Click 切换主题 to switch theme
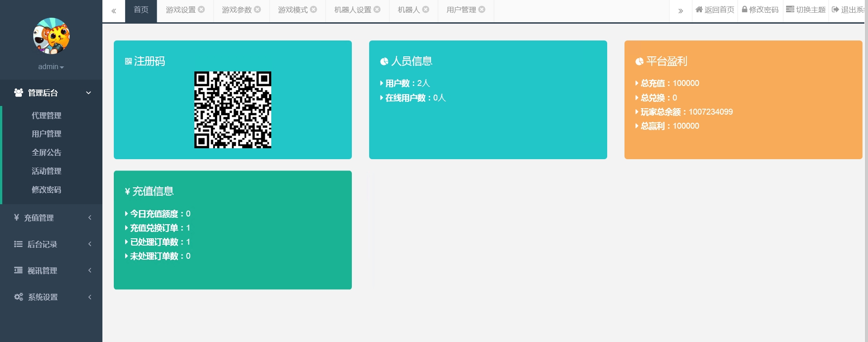The height and width of the screenshot is (342, 868). click(806, 10)
